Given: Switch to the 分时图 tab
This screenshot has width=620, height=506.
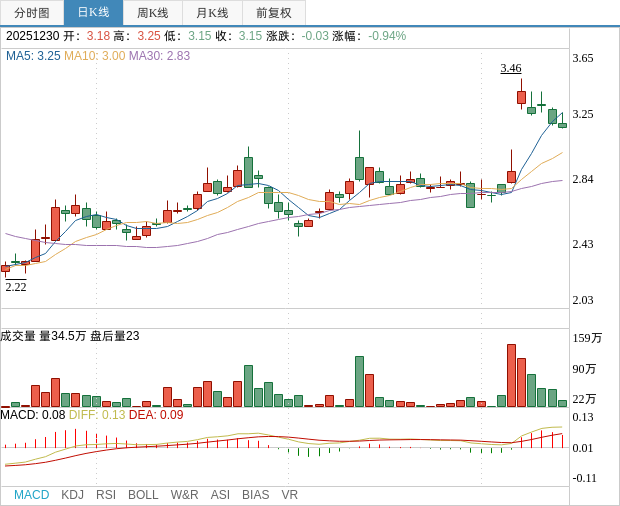Looking at the screenshot, I should (x=32, y=13).
